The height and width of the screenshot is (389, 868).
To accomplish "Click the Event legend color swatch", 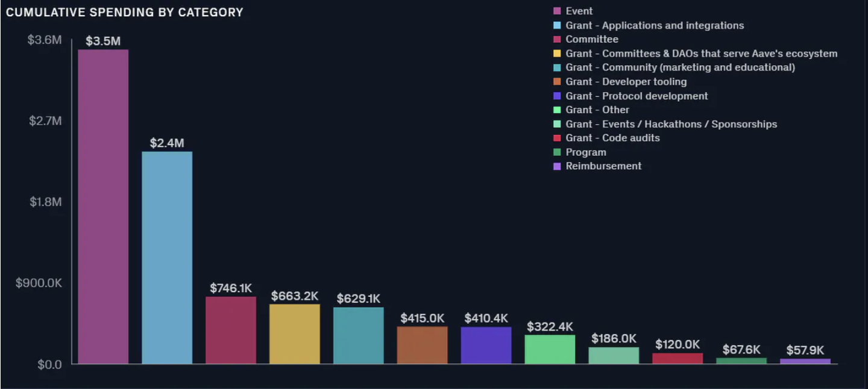I will coord(557,11).
